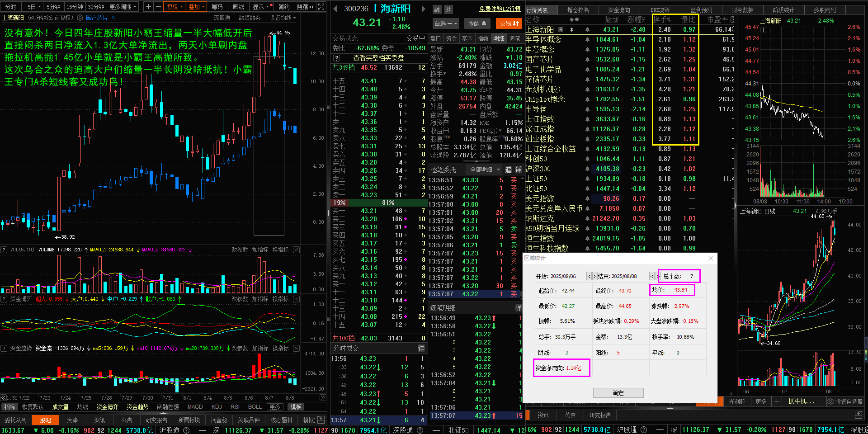This screenshot has width=868, height=434.
Task: Toggle the 模板 template button
Action: tap(296, 407)
